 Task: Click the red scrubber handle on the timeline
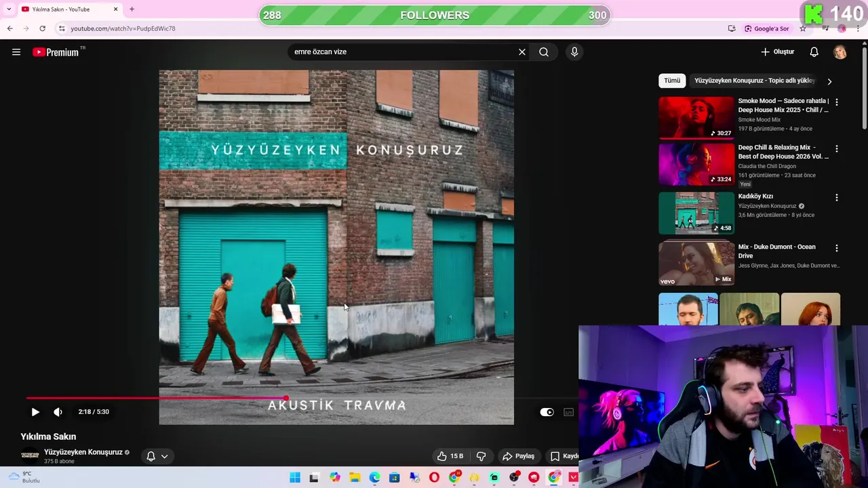pyautogui.click(x=286, y=399)
